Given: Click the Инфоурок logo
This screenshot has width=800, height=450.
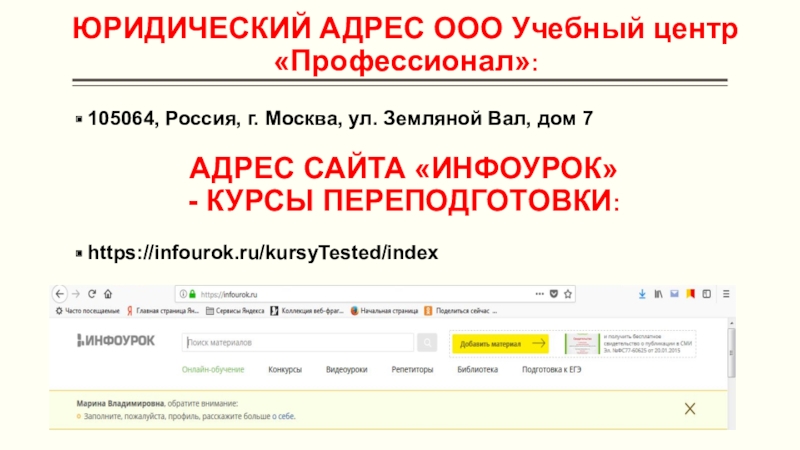Looking at the screenshot, I should (x=115, y=341).
